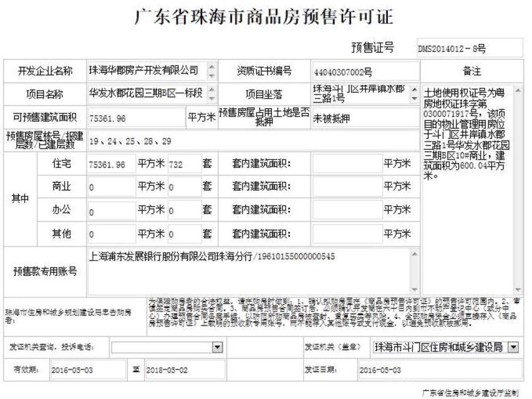Click the 住宅 area field in 平方米
Viewport: 532px width, 399px height.
coord(112,164)
